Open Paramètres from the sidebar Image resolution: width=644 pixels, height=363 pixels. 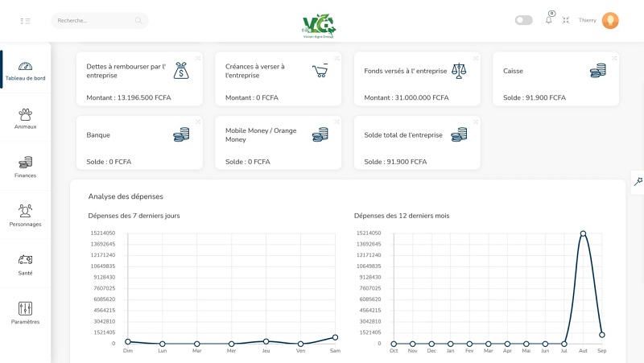tap(25, 313)
